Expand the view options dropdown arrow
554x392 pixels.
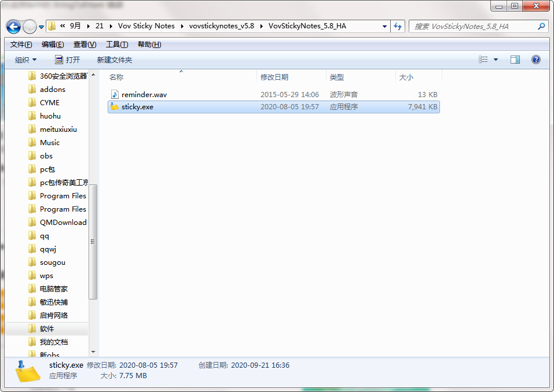pyautogui.click(x=496, y=60)
